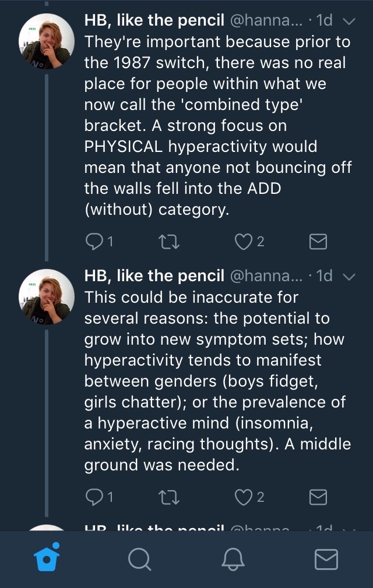Like the 'middle ground was needed' tweet

click(x=243, y=497)
